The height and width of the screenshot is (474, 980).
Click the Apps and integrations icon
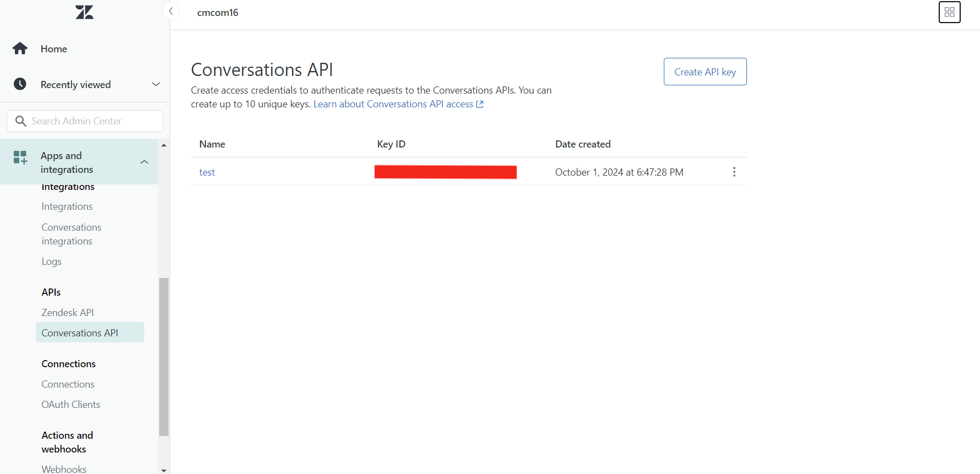click(20, 157)
